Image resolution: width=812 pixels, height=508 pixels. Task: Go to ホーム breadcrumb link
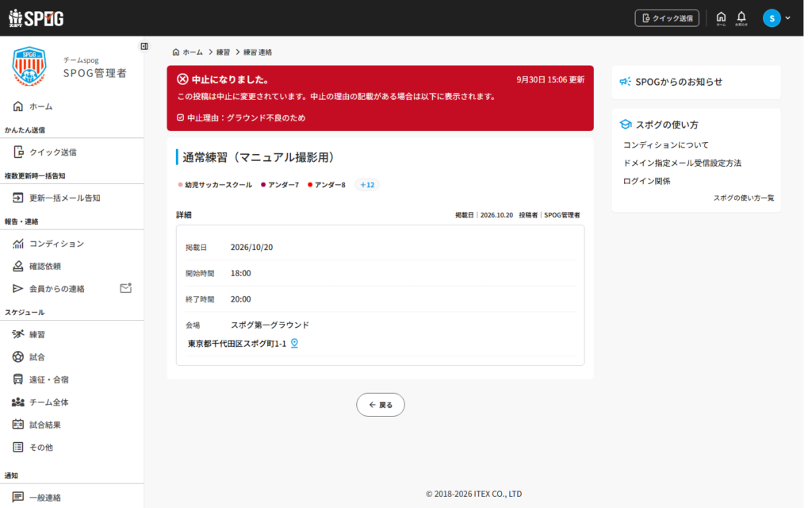click(x=187, y=52)
